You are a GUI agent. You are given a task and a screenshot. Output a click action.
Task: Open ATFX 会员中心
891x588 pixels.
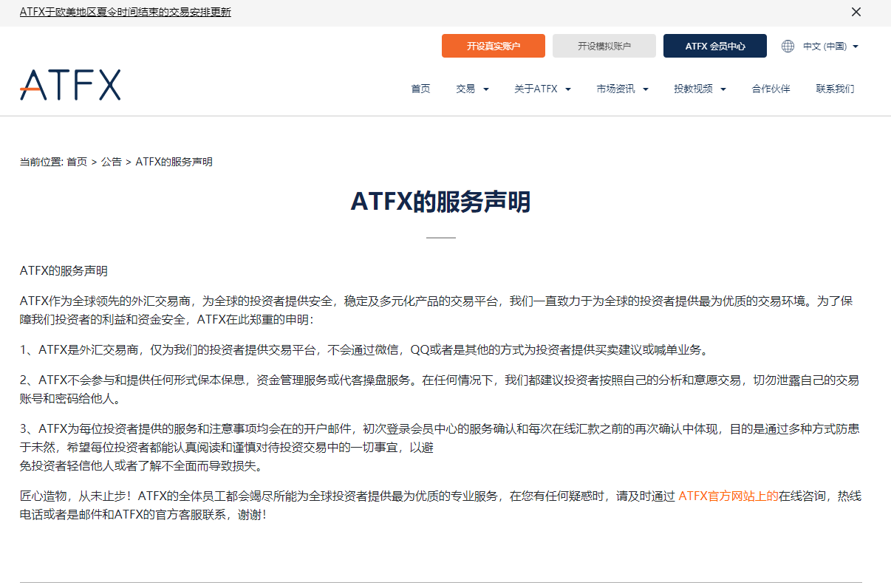[715, 46]
